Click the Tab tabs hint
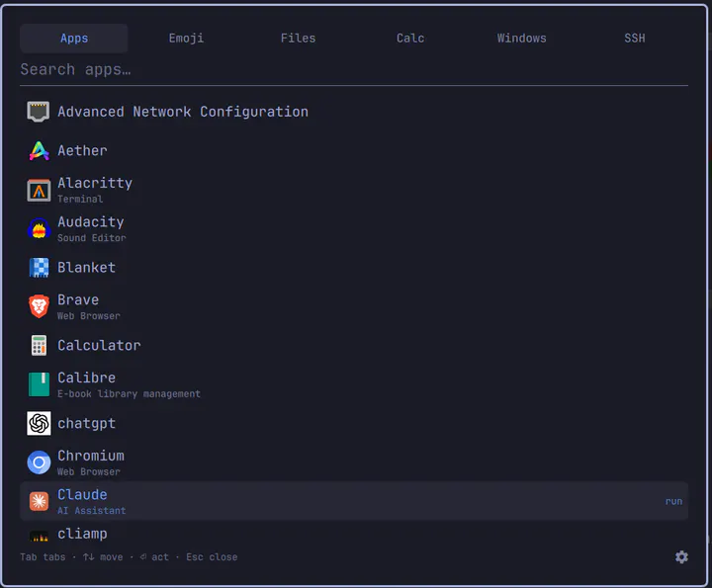The image size is (712, 588). [43, 557]
